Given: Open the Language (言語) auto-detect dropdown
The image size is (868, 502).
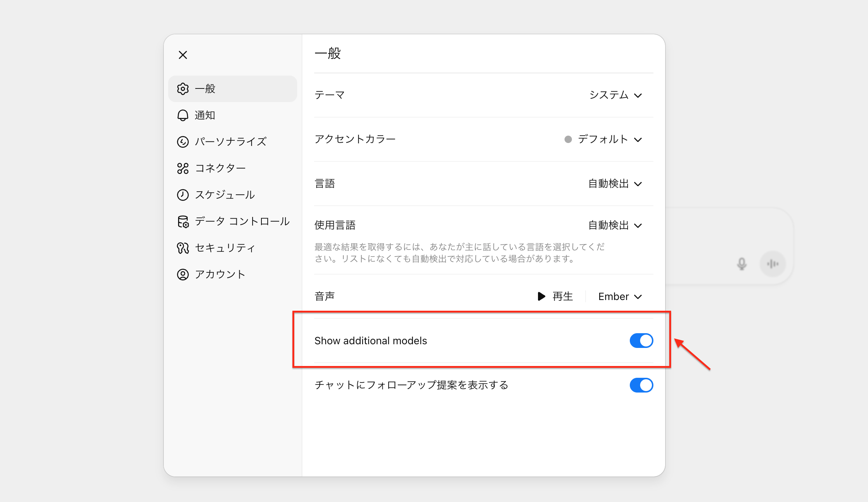Looking at the screenshot, I should (x=615, y=184).
